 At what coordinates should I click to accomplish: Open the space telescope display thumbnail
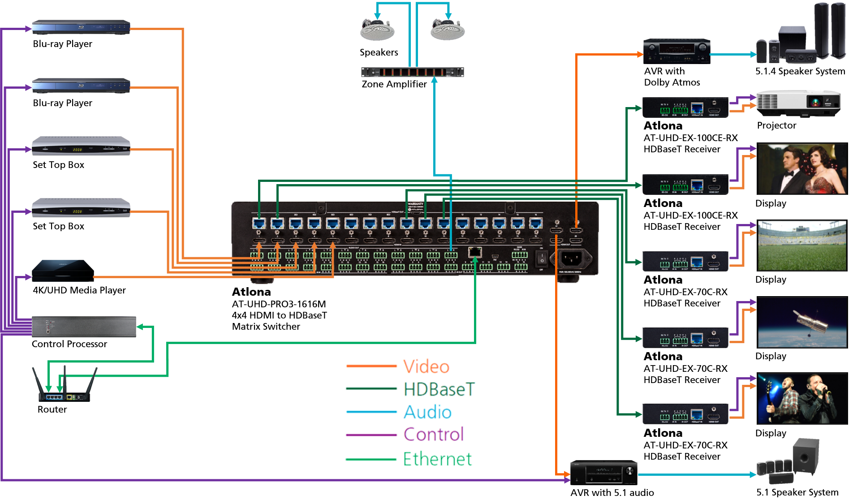802,323
